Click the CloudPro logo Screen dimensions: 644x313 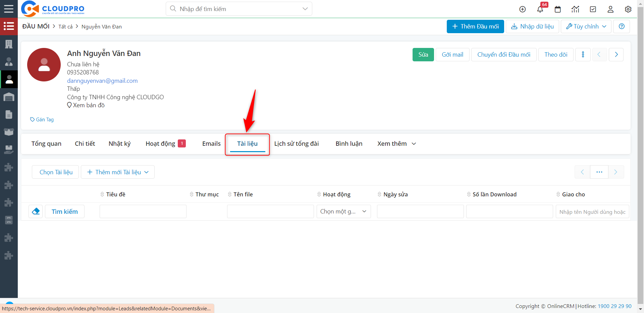53,9
